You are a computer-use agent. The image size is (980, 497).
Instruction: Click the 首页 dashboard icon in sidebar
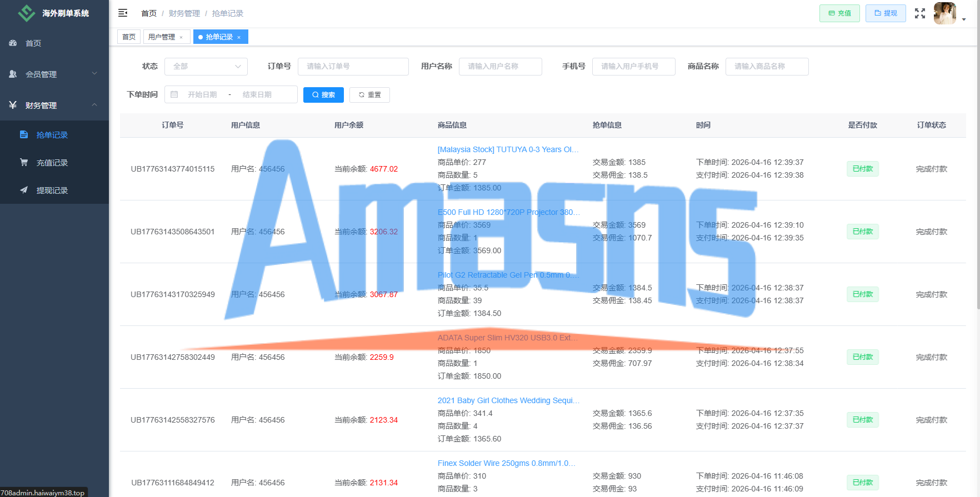coord(13,43)
